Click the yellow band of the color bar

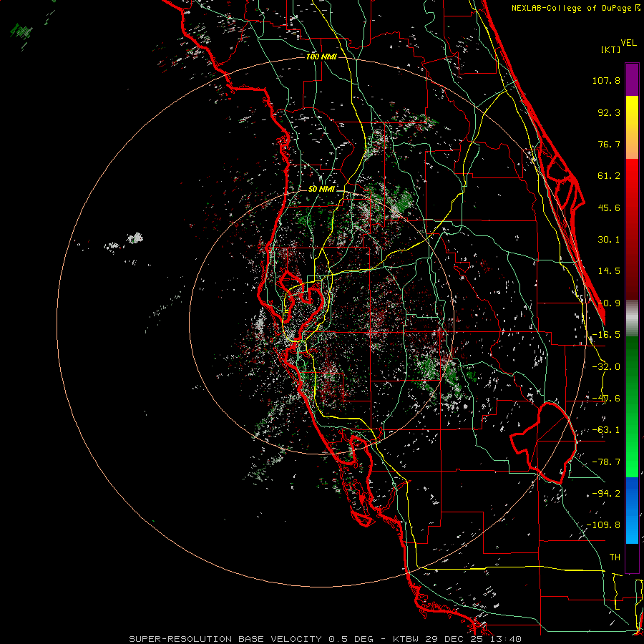coord(632,127)
